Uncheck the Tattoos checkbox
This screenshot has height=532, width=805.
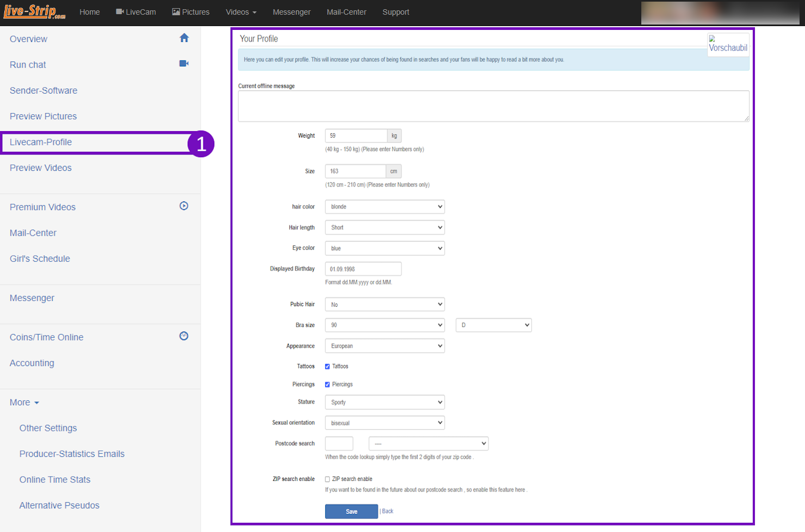point(327,367)
